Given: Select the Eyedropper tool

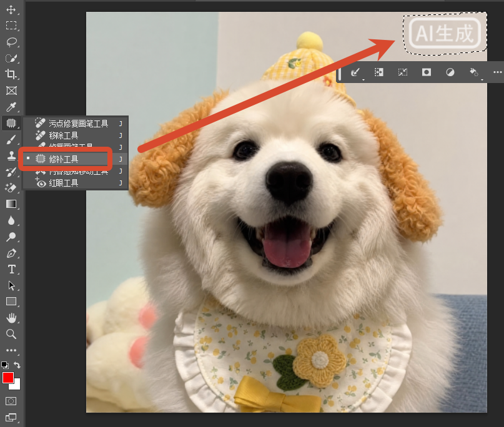Looking at the screenshot, I should pyautogui.click(x=11, y=107).
